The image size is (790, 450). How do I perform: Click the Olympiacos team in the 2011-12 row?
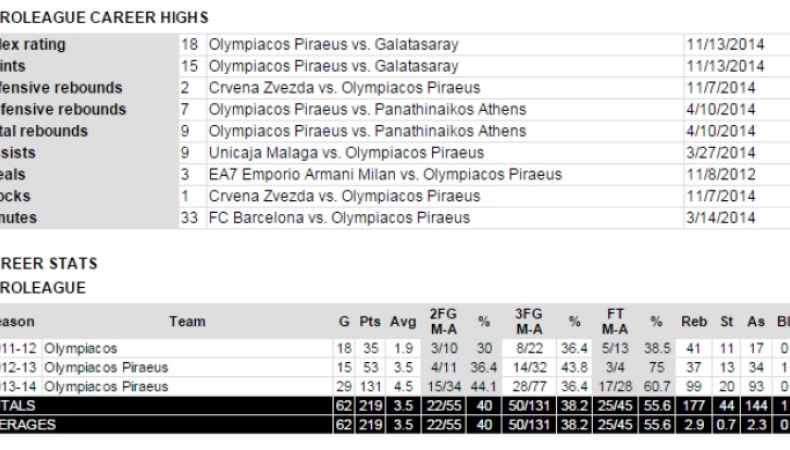point(81,348)
